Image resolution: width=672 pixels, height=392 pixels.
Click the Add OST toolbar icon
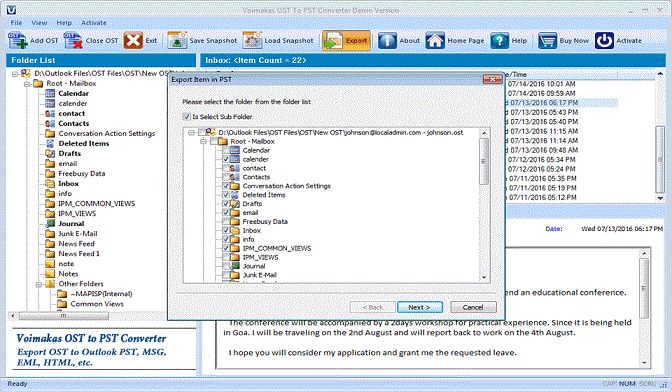coord(18,41)
